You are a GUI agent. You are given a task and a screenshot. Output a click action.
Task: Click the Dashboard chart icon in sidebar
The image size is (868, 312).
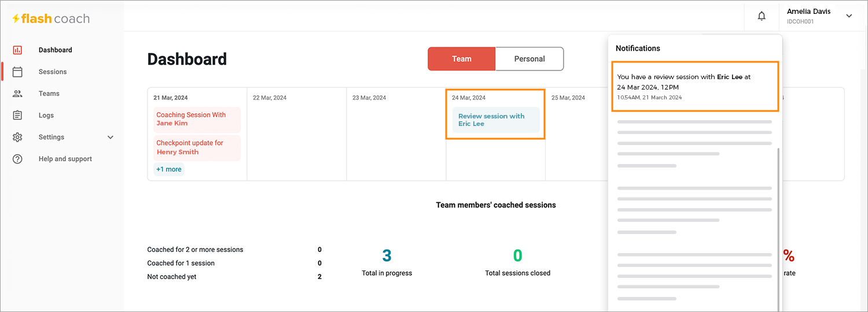(x=17, y=50)
